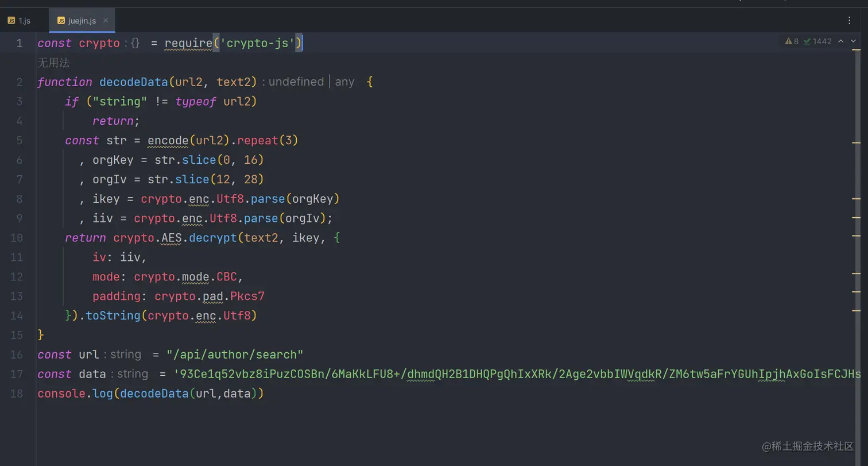Image resolution: width=868 pixels, height=466 pixels.
Task: Click 'ikey' variable on line 8
Action: tap(106, 199)
